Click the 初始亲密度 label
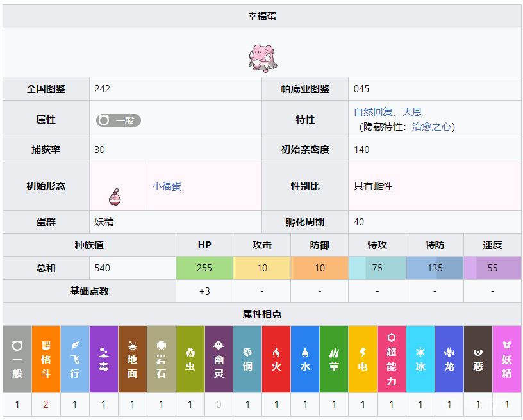Viewport: 523px width, 420px height. coord(305,150)
